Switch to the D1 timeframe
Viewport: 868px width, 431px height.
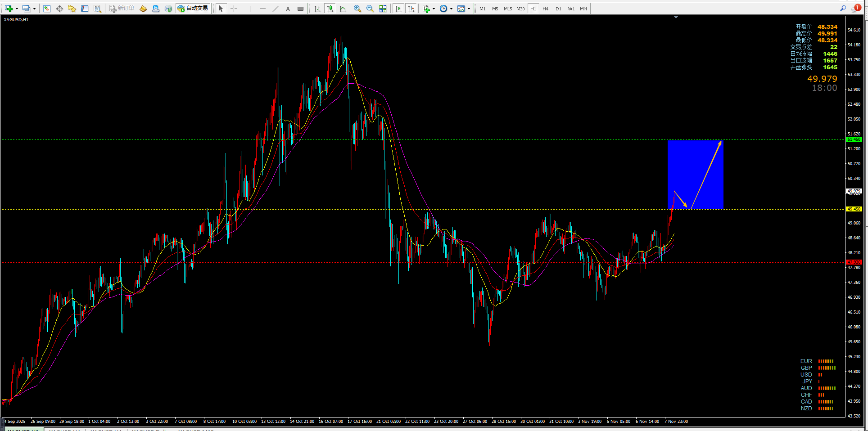pyautogui.click(x=558, y=9)
